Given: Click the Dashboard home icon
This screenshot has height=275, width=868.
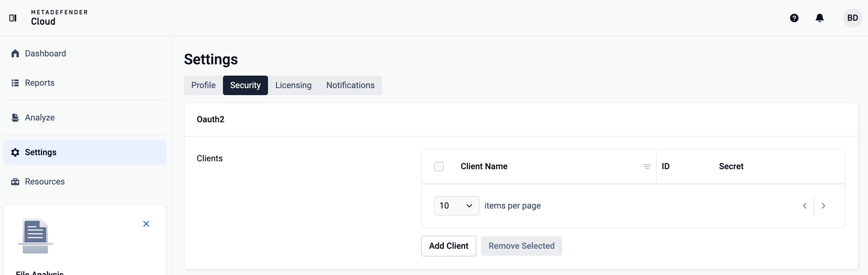Looking at the screenshot, I should point(15,53).
